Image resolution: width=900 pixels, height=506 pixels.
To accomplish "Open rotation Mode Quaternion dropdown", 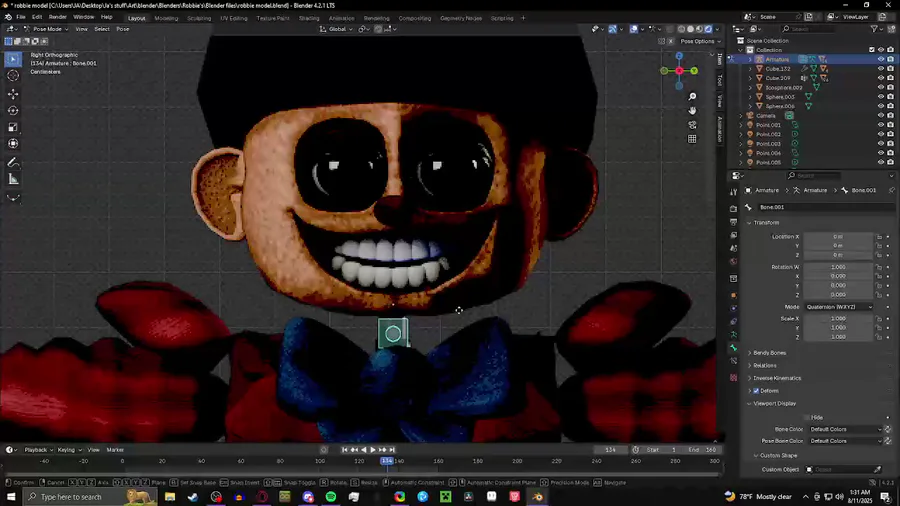I will coord(839,307).
